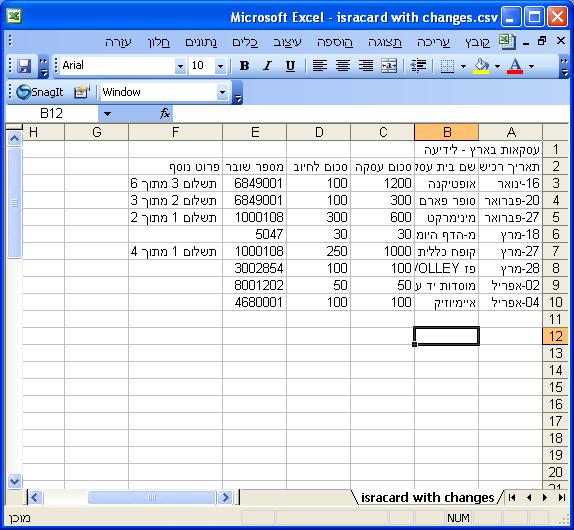This screenshot has width=574, height=530.
Task: Open the כלים (Tools) menu
Action: pyautogui.click(x=245, y=42)
